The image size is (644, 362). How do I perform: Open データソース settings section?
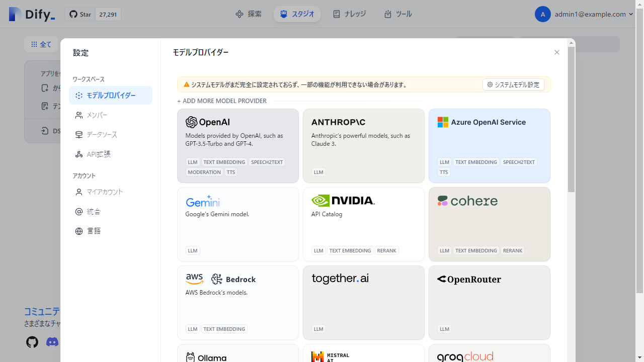point(111,135)
